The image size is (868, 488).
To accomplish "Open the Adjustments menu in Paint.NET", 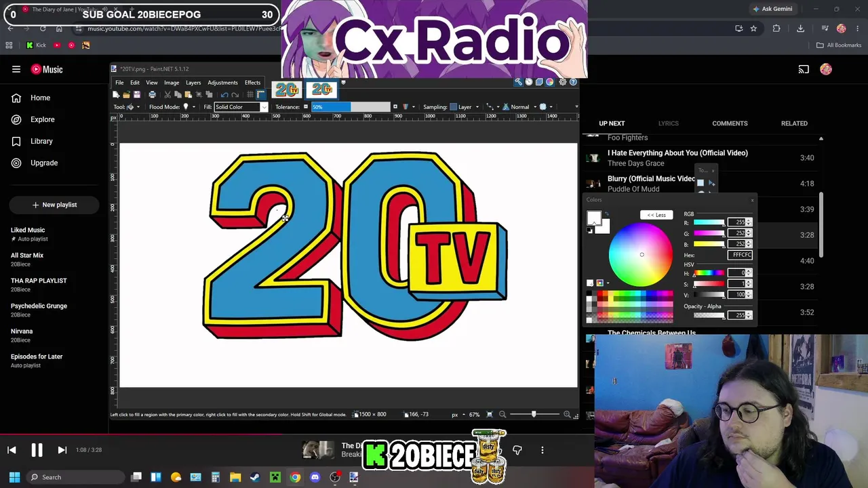I will coord(222,83).
